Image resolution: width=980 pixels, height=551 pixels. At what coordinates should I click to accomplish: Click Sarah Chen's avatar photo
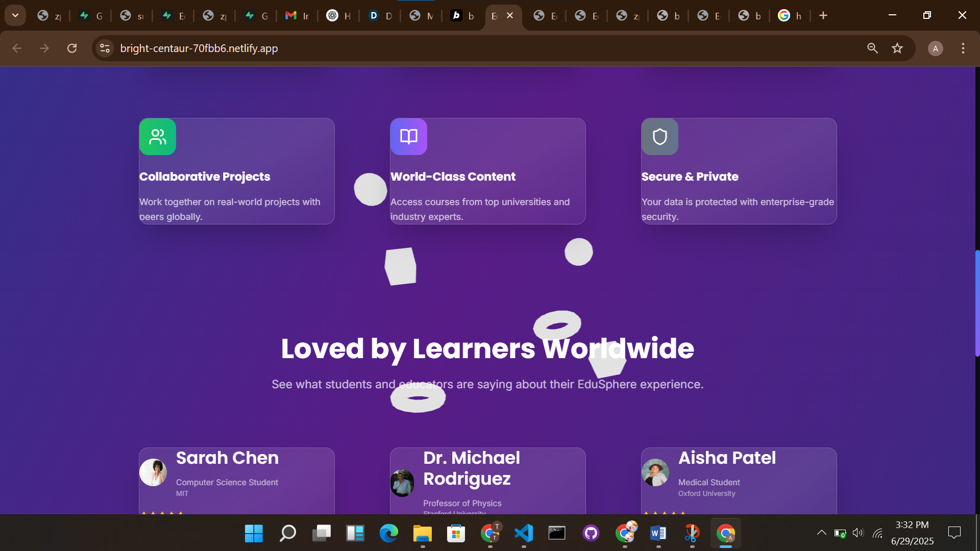click(153, 472)
